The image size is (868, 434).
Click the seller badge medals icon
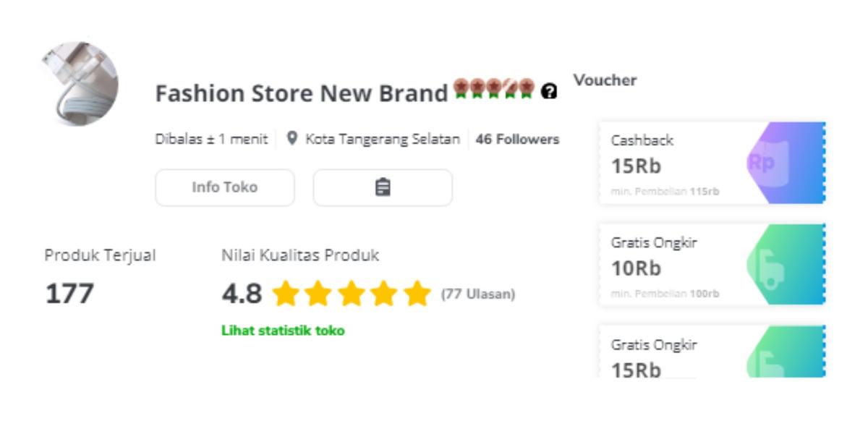494,89
